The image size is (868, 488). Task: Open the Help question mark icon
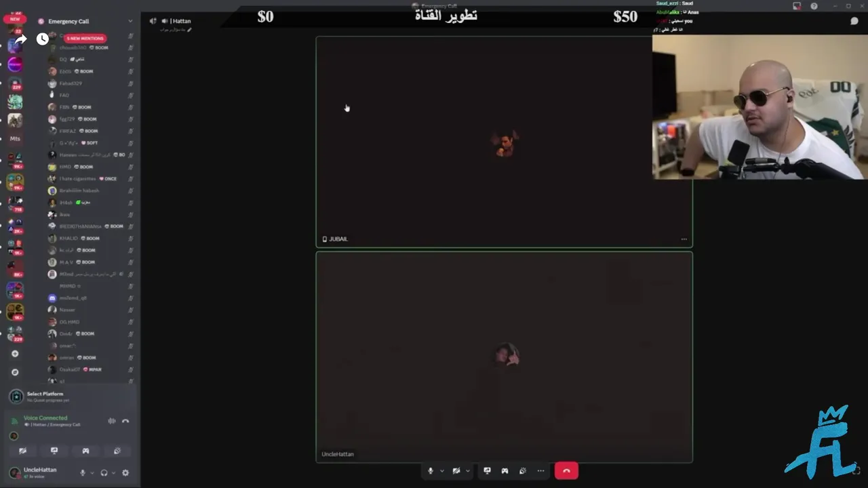tap(814, 6)
